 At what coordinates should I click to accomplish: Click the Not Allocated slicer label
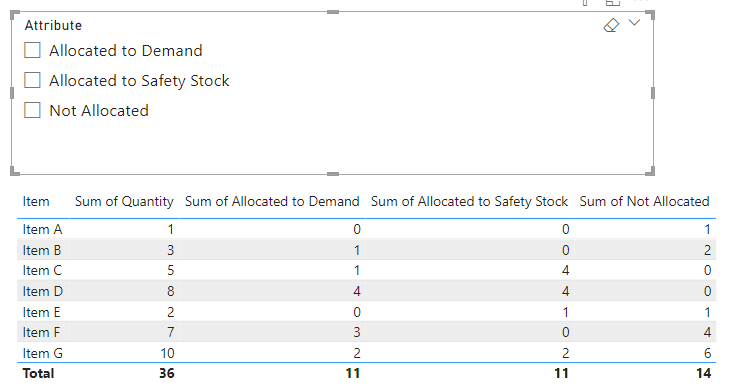pyautogui.click(x=99, y=111)
